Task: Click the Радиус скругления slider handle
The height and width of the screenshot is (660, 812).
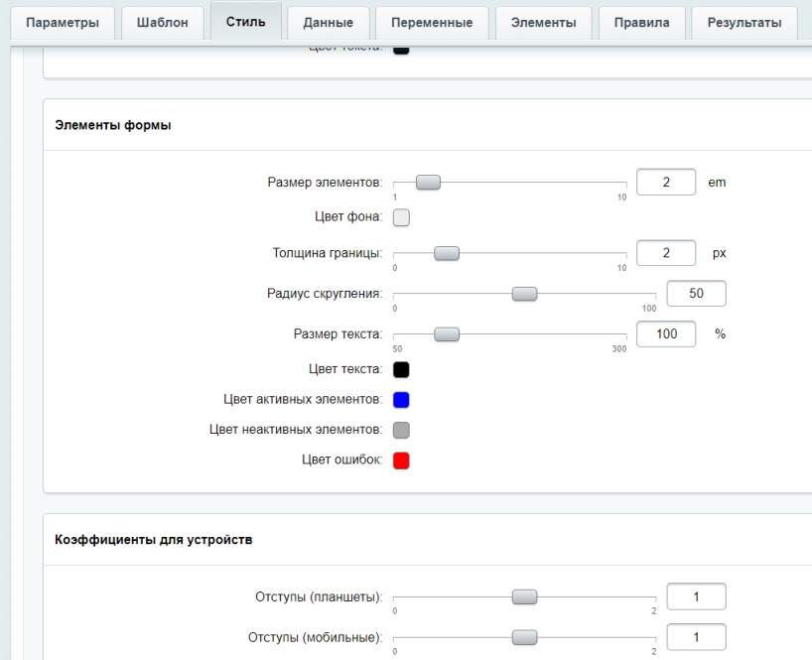Action: [523, 294]
